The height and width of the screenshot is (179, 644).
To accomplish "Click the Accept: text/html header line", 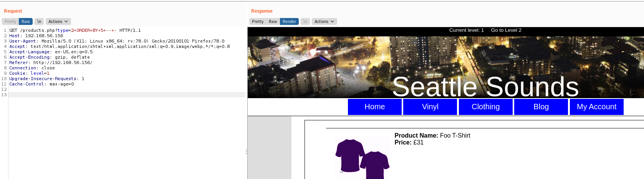I will tap(119, 46).
